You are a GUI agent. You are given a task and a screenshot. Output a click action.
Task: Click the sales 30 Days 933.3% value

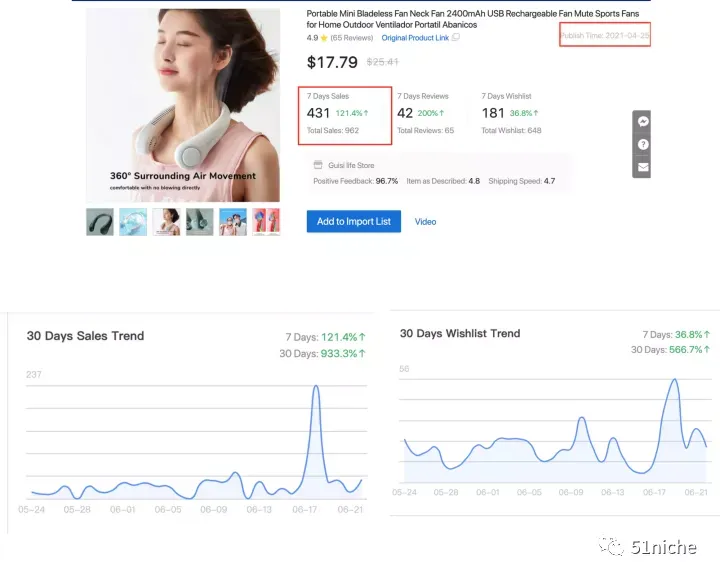pos(343,353)
